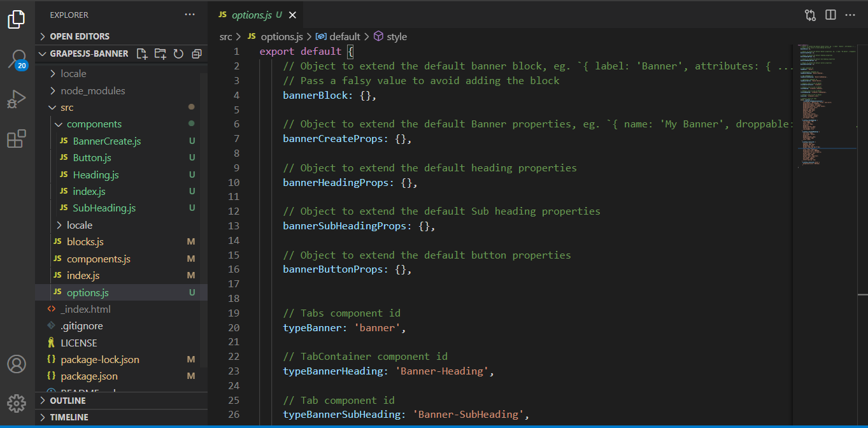The height and width of the screenshot is (428, 868).
Task: Open the modified index.js in src
Action: 121,275
